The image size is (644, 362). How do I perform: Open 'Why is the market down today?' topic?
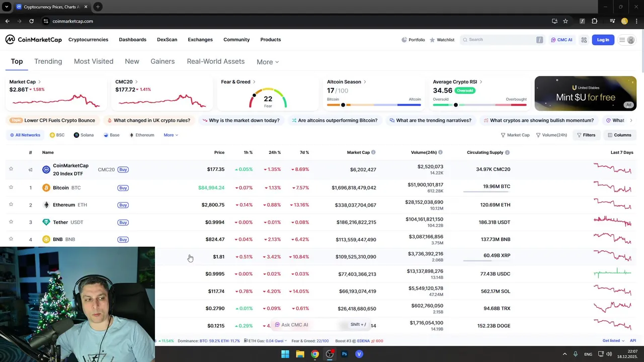pos(240,121)
